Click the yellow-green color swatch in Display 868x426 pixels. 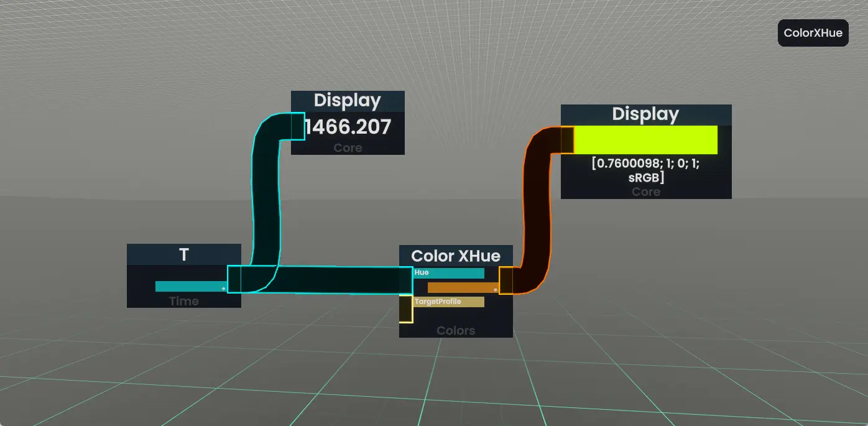click(645, 140)
